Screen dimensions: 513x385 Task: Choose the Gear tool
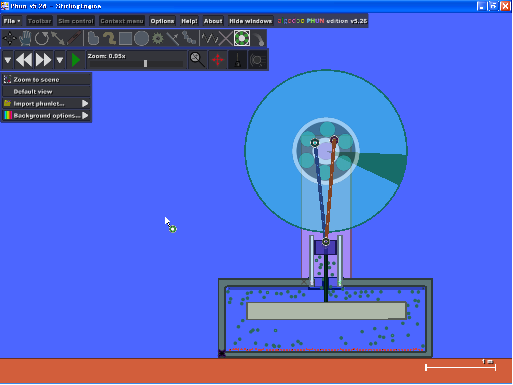tap(158, 39)
